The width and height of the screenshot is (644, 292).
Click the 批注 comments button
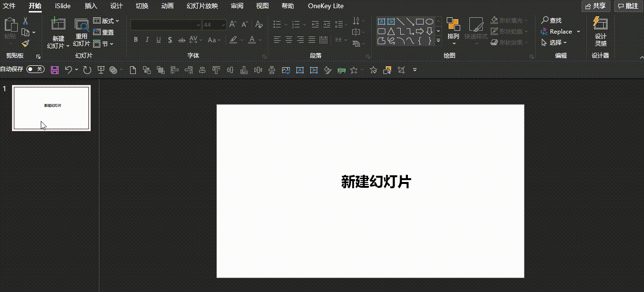point(628,6)
